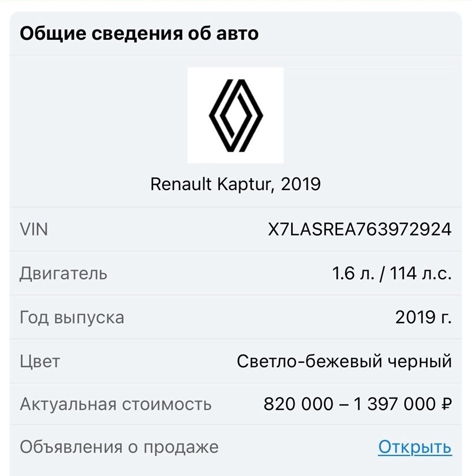Click the Цвет label
This screenshot has width=471, height=476.
(40, 361)
